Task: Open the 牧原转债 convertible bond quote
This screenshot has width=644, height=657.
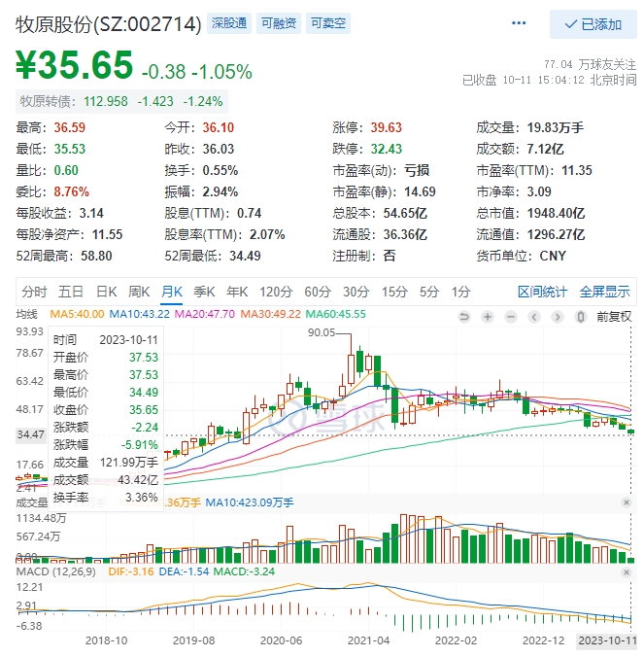Action: (x=121, y=101)
